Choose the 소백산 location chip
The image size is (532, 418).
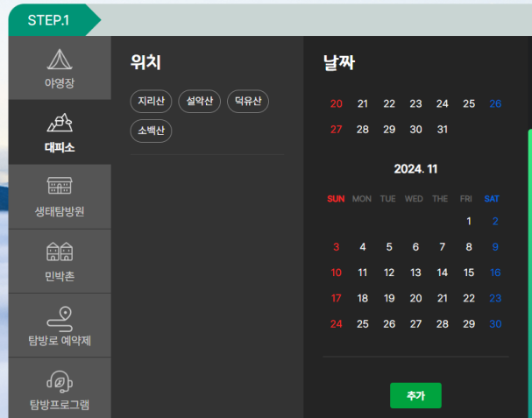[x=151, y=131]
